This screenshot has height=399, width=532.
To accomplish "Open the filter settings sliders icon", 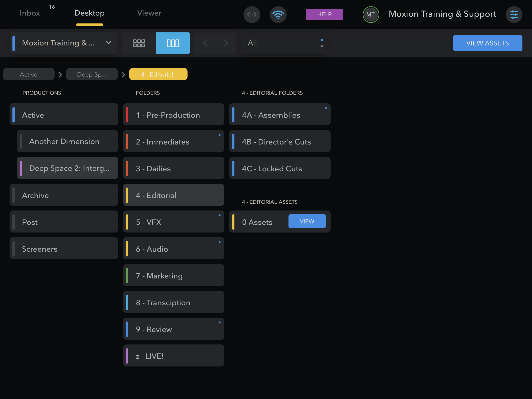I will click(x=514, y=15).
